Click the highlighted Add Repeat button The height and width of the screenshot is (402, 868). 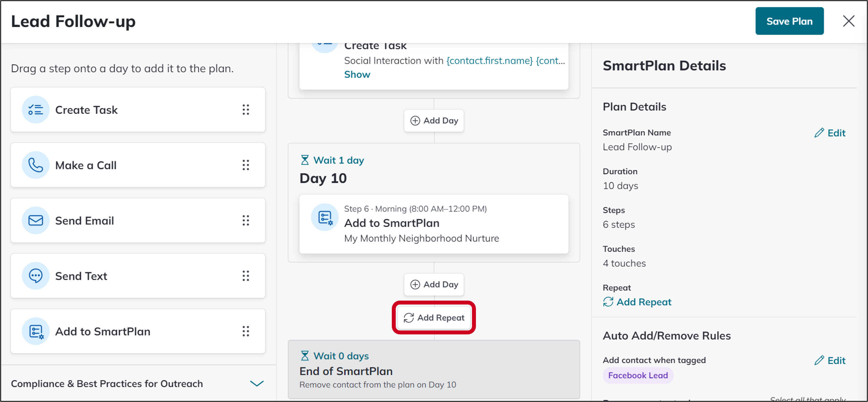[434, 318]
